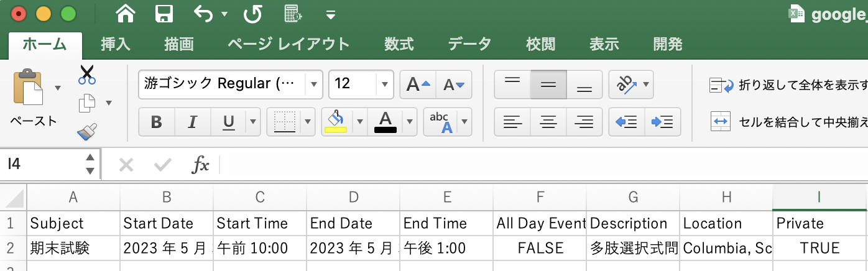
Task: Open the データ ribbon tab
Action: (x=469, y=44)
